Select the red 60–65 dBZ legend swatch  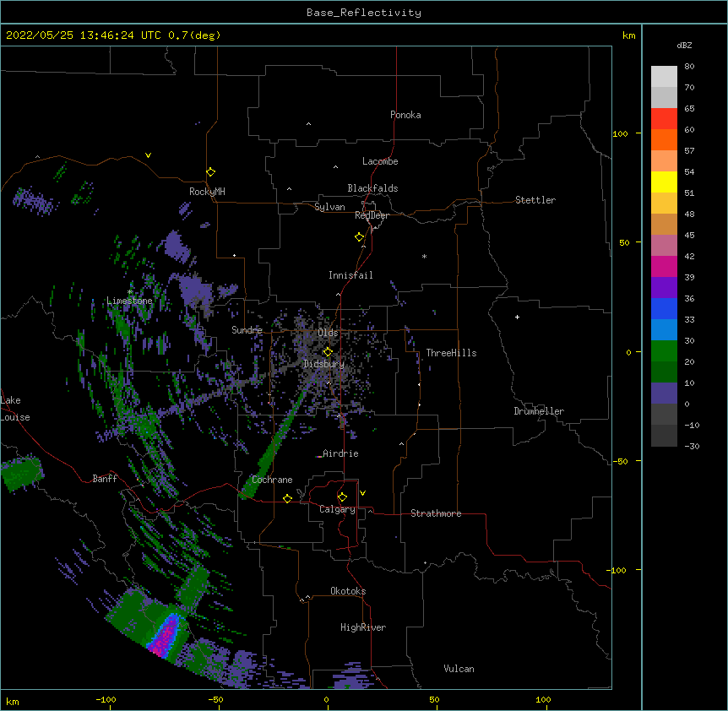point(664,119)
